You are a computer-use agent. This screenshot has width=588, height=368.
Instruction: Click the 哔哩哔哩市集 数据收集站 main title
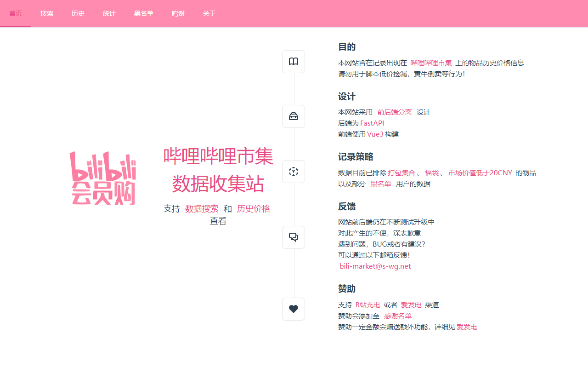point(218,170)
